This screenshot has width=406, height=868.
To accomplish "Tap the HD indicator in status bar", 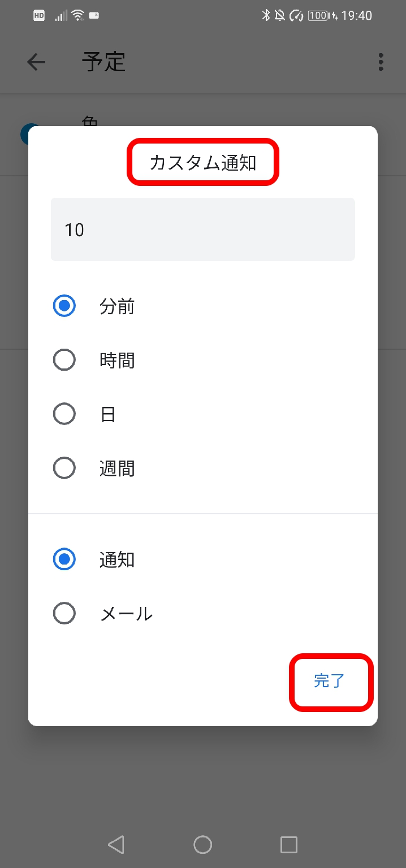I will [38, 15].
